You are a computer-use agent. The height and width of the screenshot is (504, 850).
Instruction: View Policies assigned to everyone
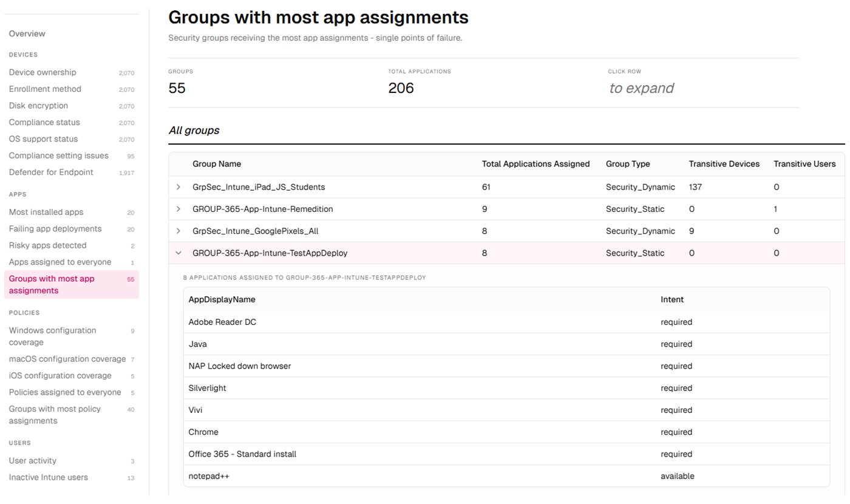[x=72, y=392]
